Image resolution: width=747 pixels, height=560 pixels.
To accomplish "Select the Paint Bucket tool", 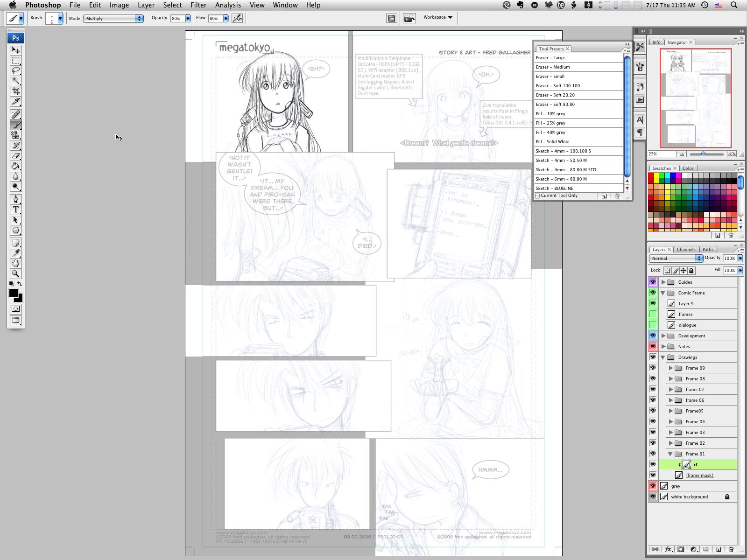I will [16, 166].
